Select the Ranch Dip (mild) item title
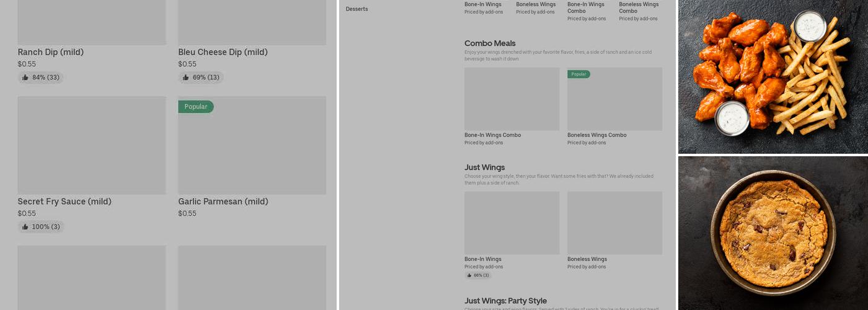This screenshot has width=868, height=310. (x=50, y=52)
